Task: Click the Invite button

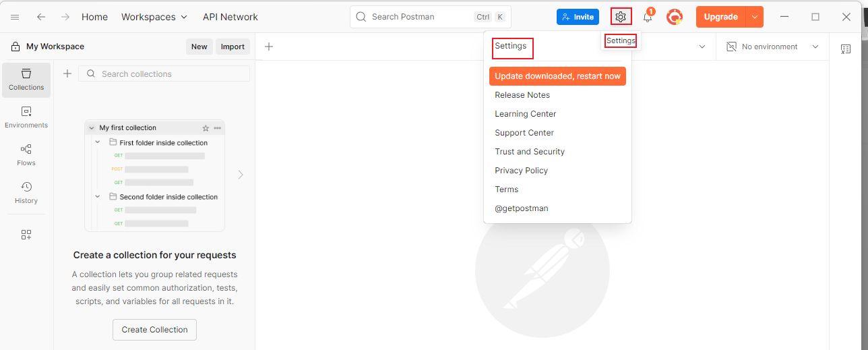Action: coord(578,17)
